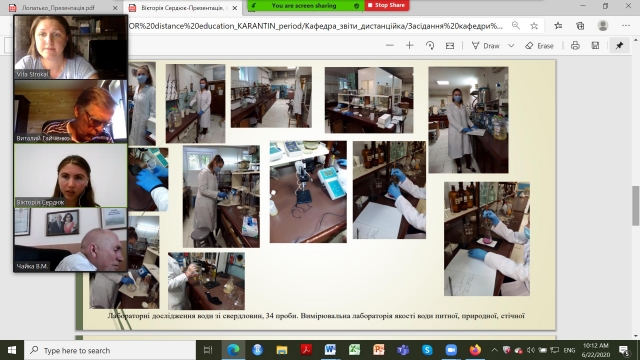Click the vertical page scrollbar thumb
Screen dimensions: 640x360
tap(636, 205)
